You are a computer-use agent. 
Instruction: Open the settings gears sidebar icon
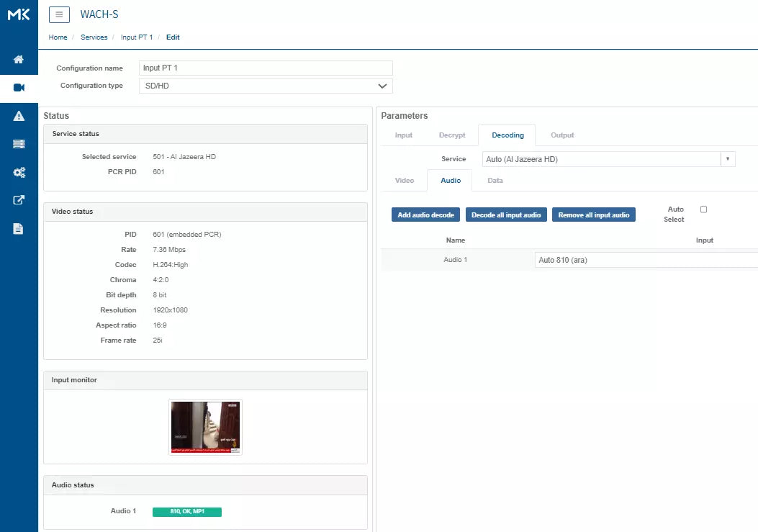pyautogui.click(x=19, y=172)
